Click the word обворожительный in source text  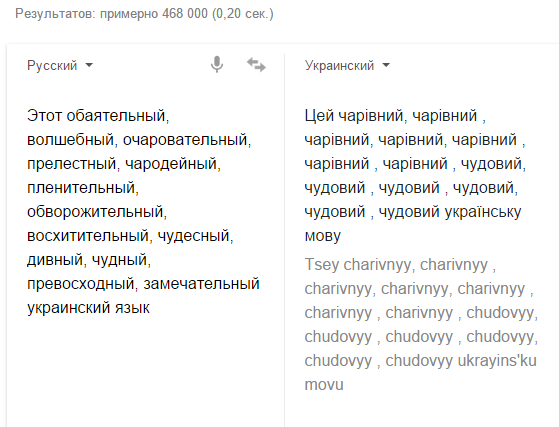pos(95,212)
